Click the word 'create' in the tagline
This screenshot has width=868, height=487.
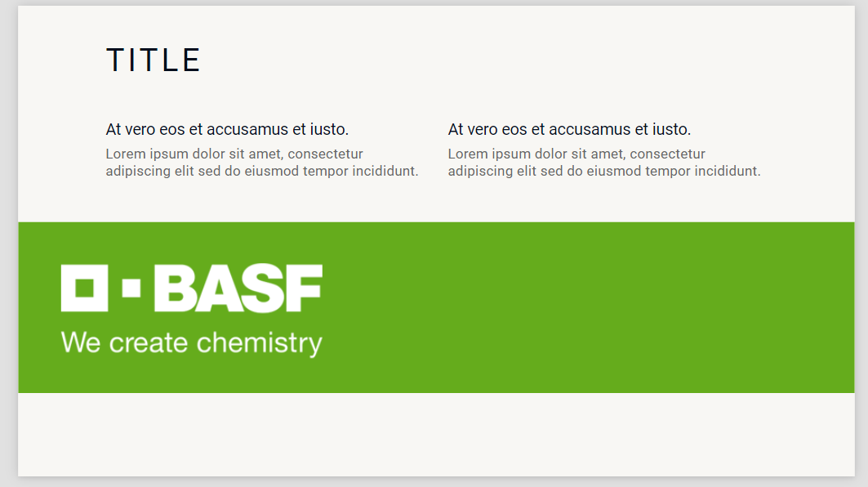149,343
